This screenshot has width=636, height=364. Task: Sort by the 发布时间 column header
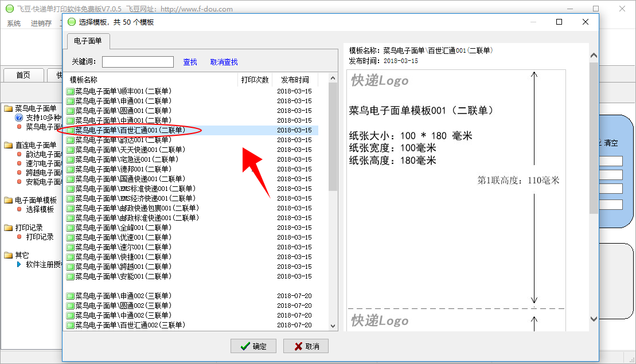point(295,80)
